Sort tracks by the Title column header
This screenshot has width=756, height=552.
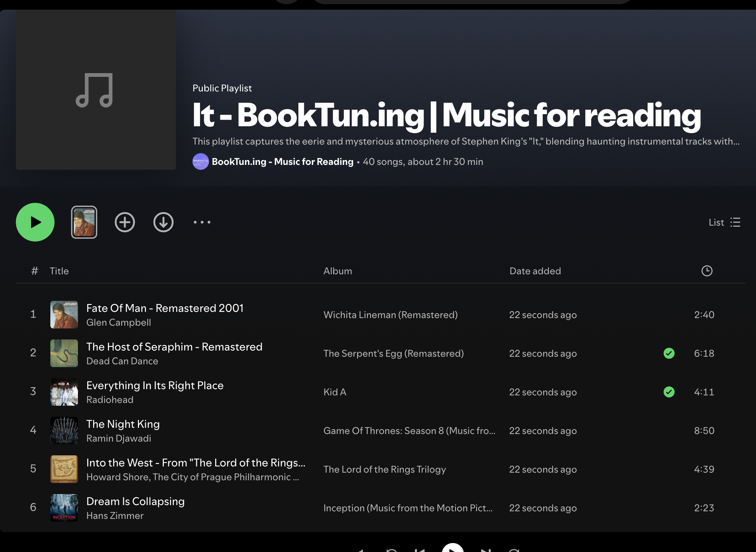click(x=59, y=271)
